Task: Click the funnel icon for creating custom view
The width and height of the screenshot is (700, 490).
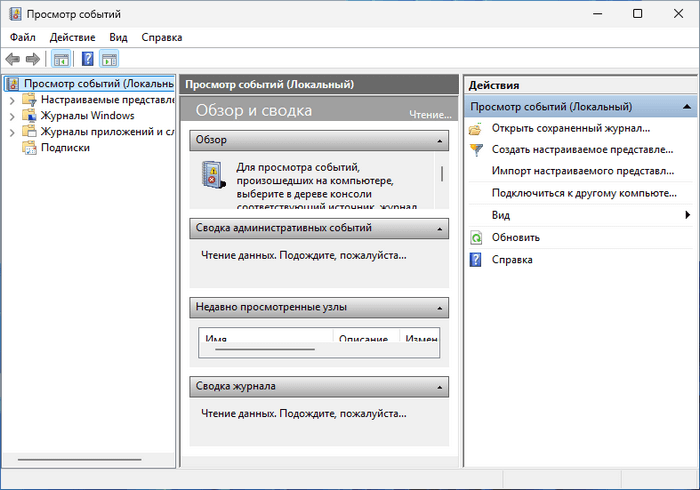Action: pos(476,150)
